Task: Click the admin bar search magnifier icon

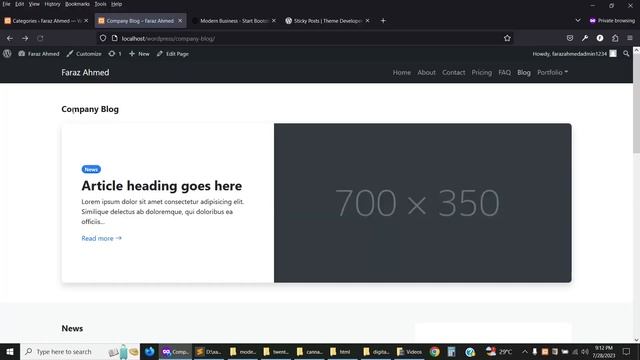Action: coord(626,53)
